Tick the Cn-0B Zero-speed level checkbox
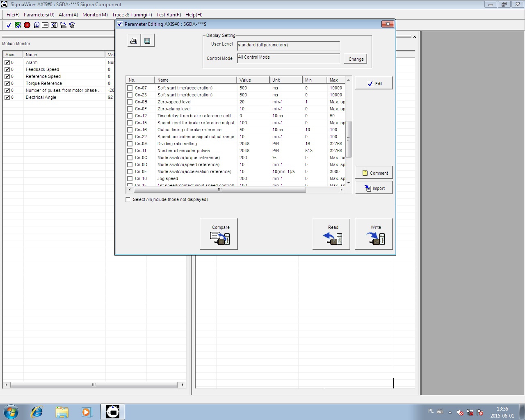This screenshot has width=525, height=420. tap(130, 102)
